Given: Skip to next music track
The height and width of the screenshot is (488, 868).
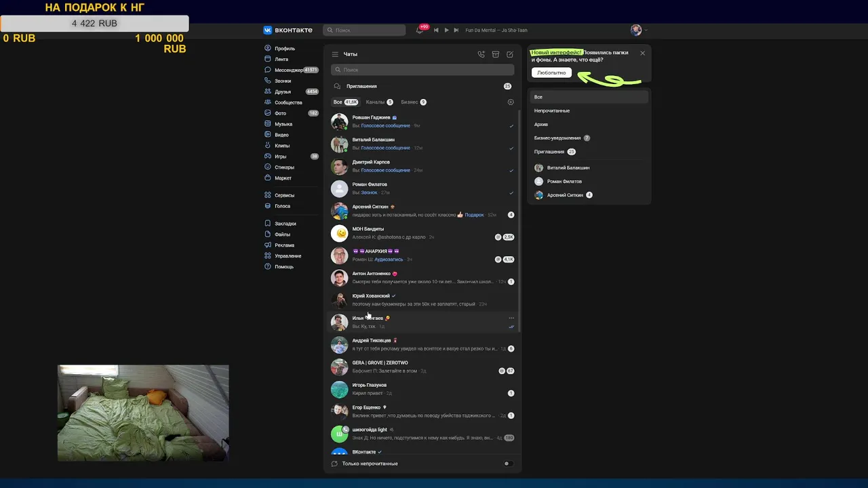Looking at the screenshot, I should 456,30.
